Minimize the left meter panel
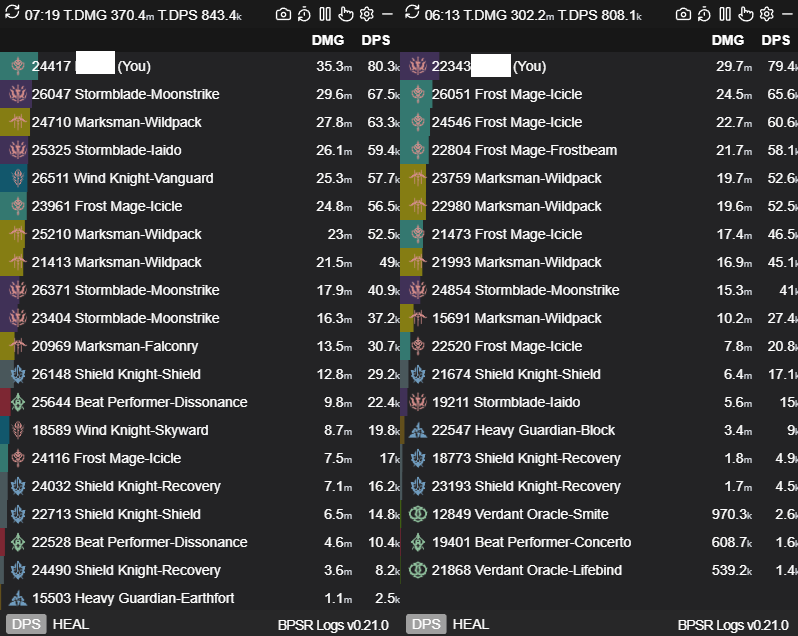798x636 pixels. 387,14
